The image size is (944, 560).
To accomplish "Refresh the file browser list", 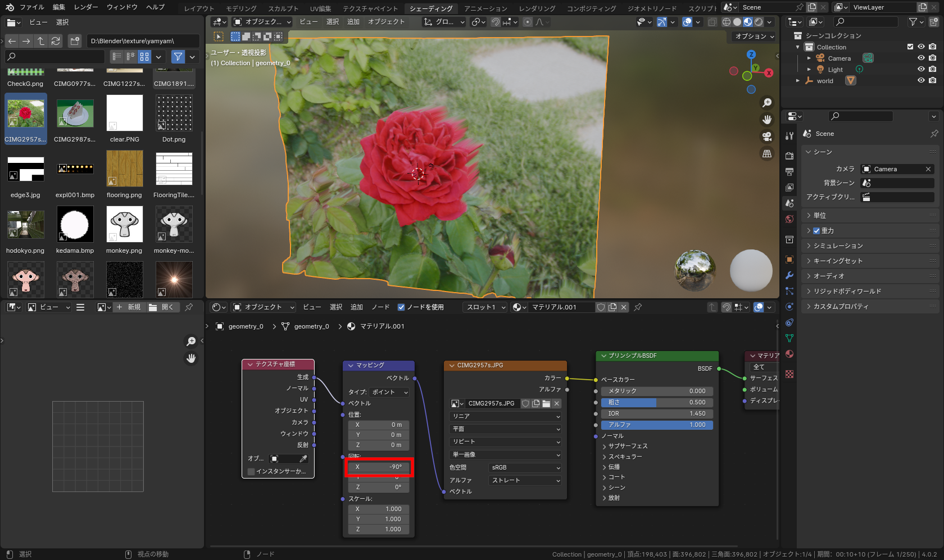I will (x=56, y=41).
